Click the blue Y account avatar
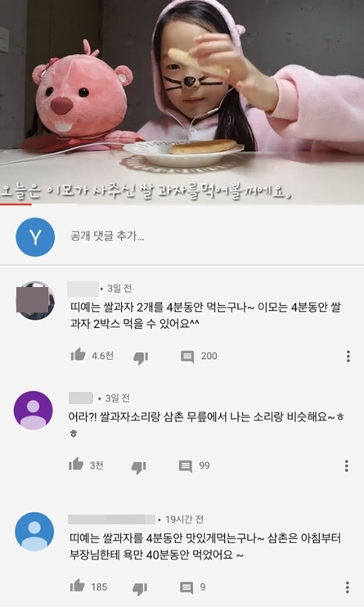The height and width of the screenshot is (607, 364). pos(35,237)
